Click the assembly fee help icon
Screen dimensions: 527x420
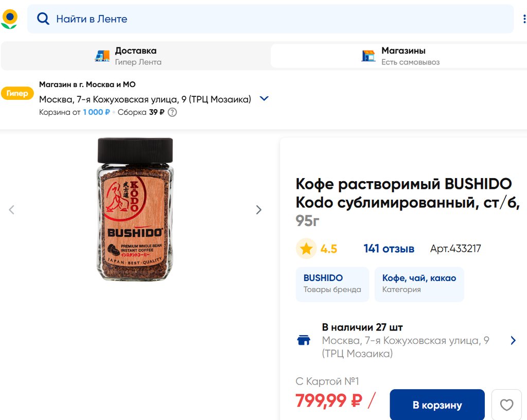point(172,112)
